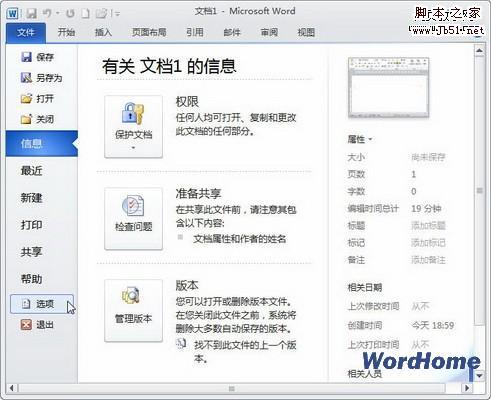Click the 检查问题 (Check for Issues) button
The height and width of the screenshot is (400, 491).
click(133, 219)
